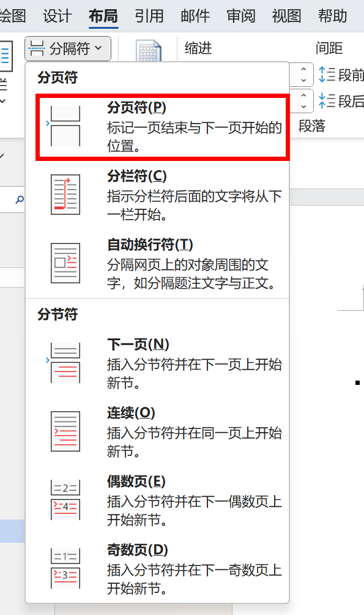Click the 分隔符 breaks icon in ribbon
Screen dimensions: 364x615
[x=37, y=48]
